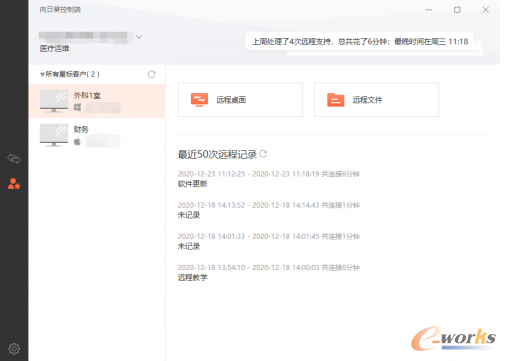Screen dimensions: 506x361
Task: Click the Apple logo under 财务
Action: pyautogui.click(x=77, y=141)
